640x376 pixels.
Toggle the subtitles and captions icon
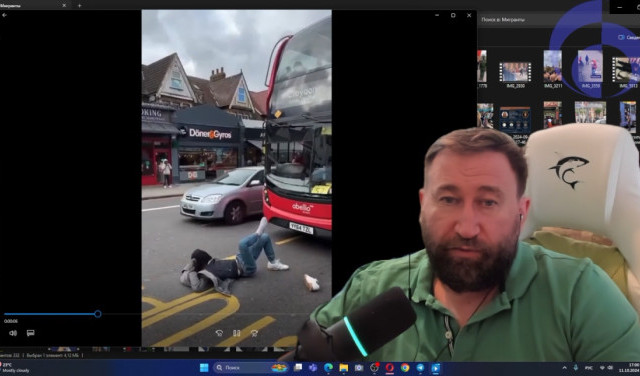31,333
